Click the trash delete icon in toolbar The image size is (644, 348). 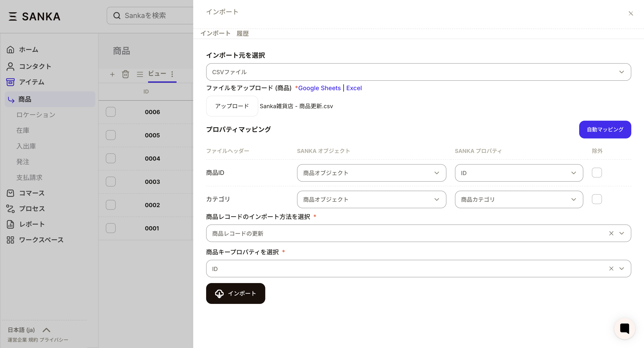pyautogui.click(x=126, y=74)
